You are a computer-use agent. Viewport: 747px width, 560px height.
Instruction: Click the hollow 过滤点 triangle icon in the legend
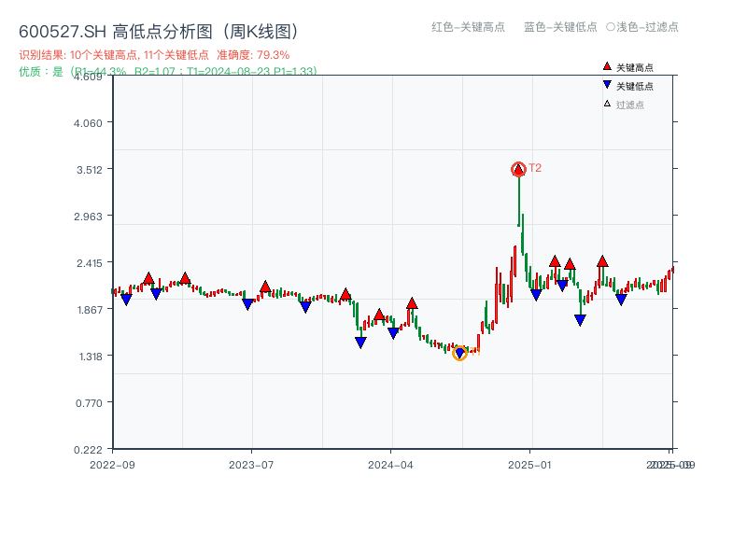[x=607, y=103]
